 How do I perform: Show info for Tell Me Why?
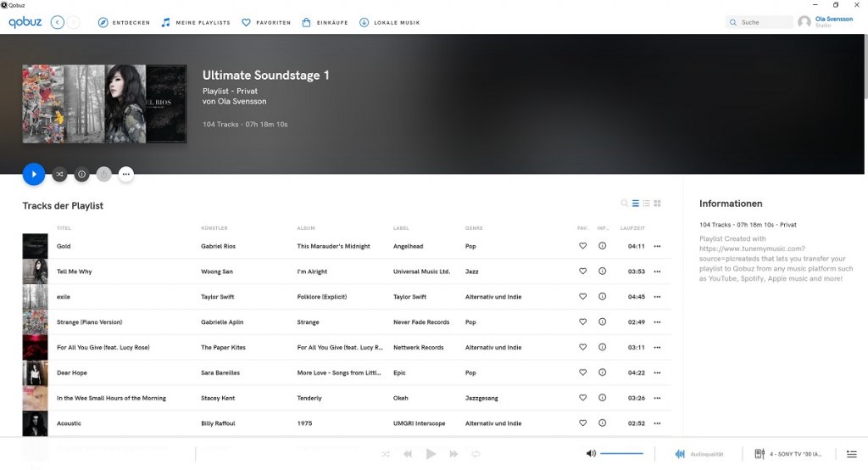tap(603, 271)
